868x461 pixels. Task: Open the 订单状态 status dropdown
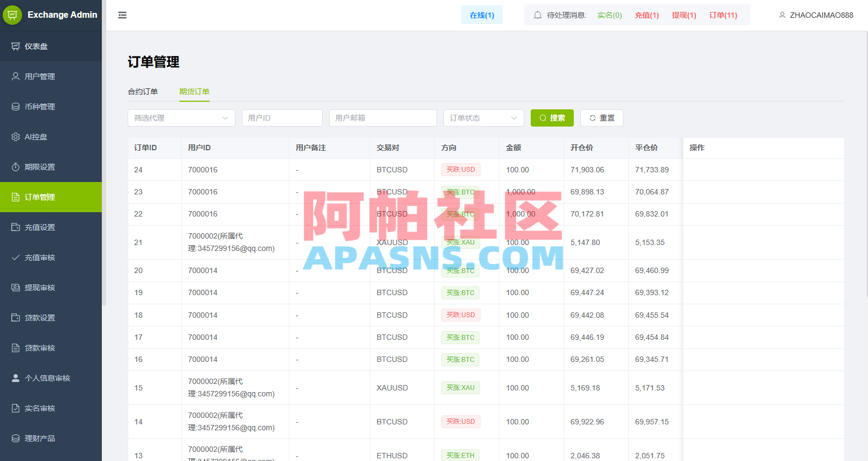[x=484, y=118]
